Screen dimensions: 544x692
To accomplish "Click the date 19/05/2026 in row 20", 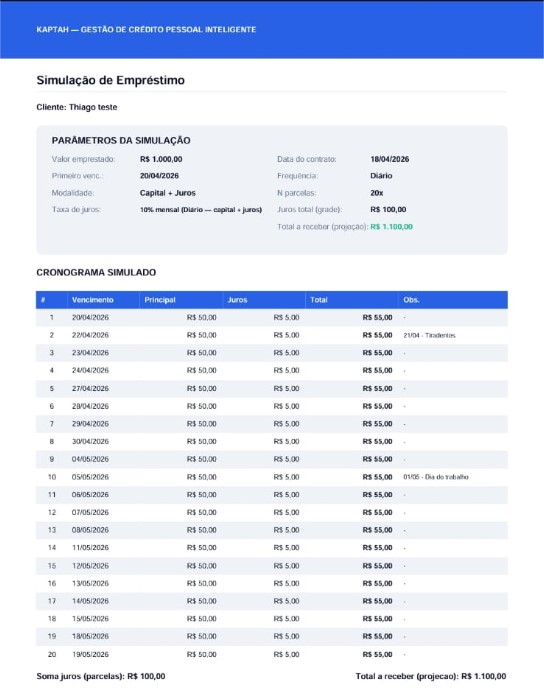I will point(90,654).
